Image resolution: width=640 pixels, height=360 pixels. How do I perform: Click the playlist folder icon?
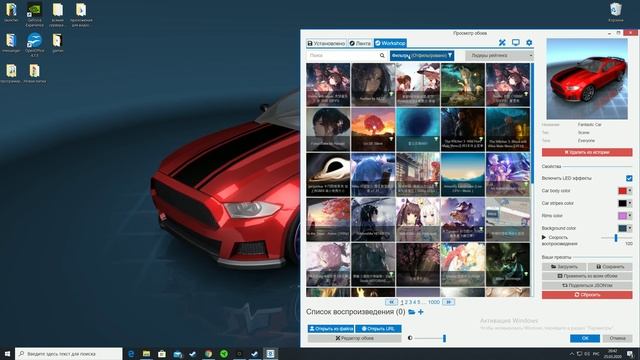pos(411,312)
